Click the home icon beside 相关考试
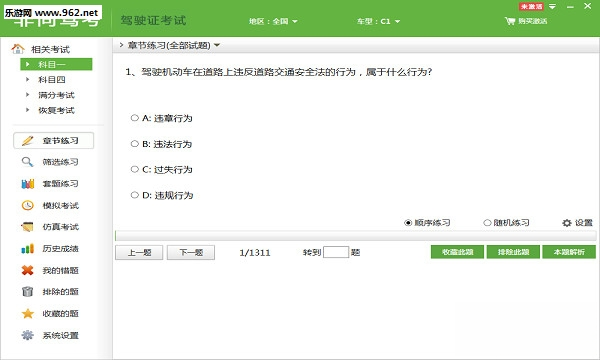Screen dimensions: 600x360 pyautogui.click(x=18, y=49)
